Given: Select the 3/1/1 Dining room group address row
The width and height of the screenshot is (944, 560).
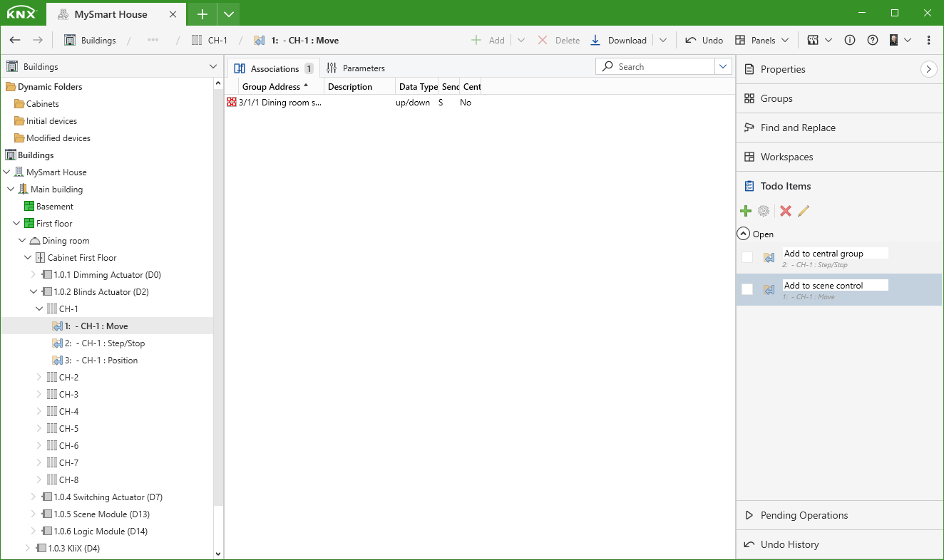Looking at the screenshot, I should click(479, 103).
